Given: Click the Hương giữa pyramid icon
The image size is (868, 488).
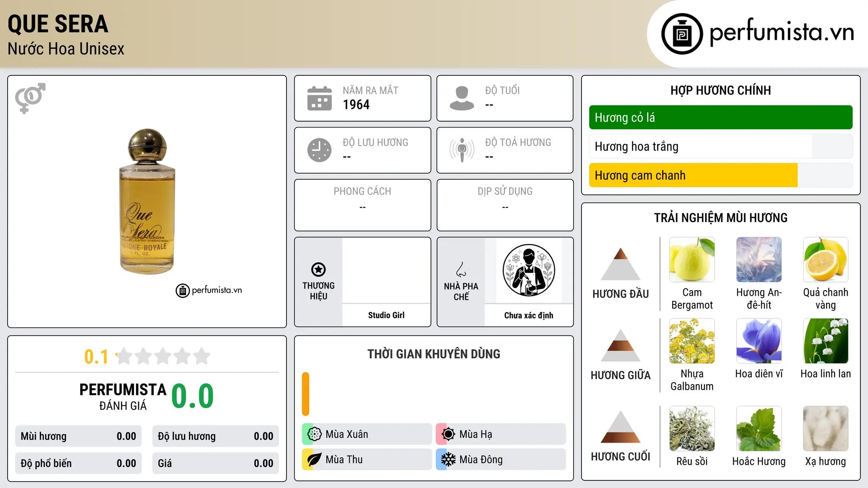Looking at the screenshot, I should pos(620,345).
